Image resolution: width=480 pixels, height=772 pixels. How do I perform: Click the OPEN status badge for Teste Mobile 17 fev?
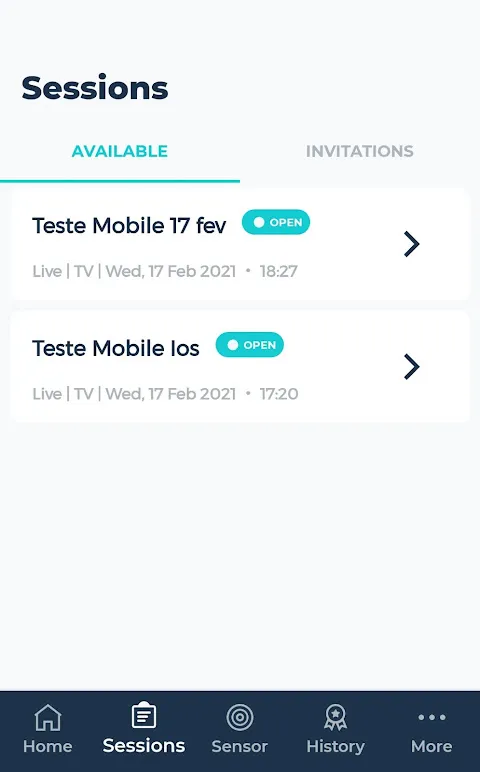coord(276,222)
